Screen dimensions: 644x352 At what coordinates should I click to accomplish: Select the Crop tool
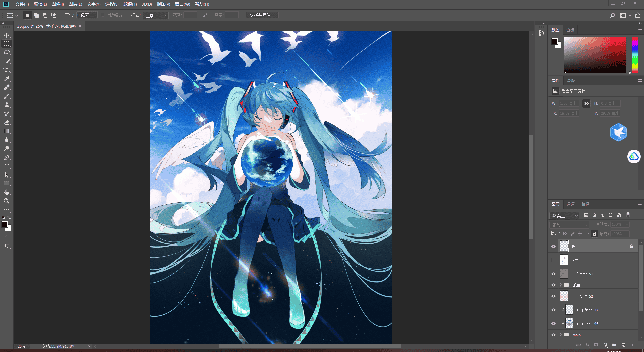(x=7, y=70)
